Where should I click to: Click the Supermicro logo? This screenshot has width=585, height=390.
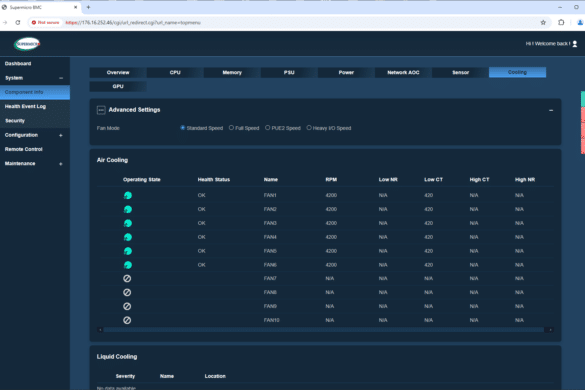point(27,44)
